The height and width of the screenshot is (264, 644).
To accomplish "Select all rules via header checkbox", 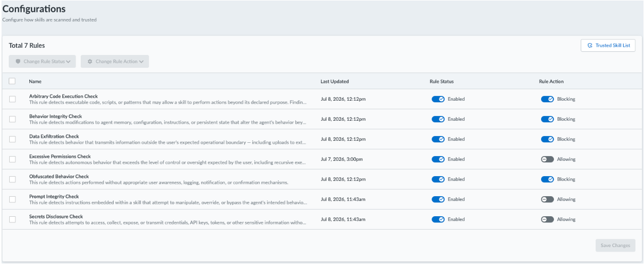I will click(12, 81).
